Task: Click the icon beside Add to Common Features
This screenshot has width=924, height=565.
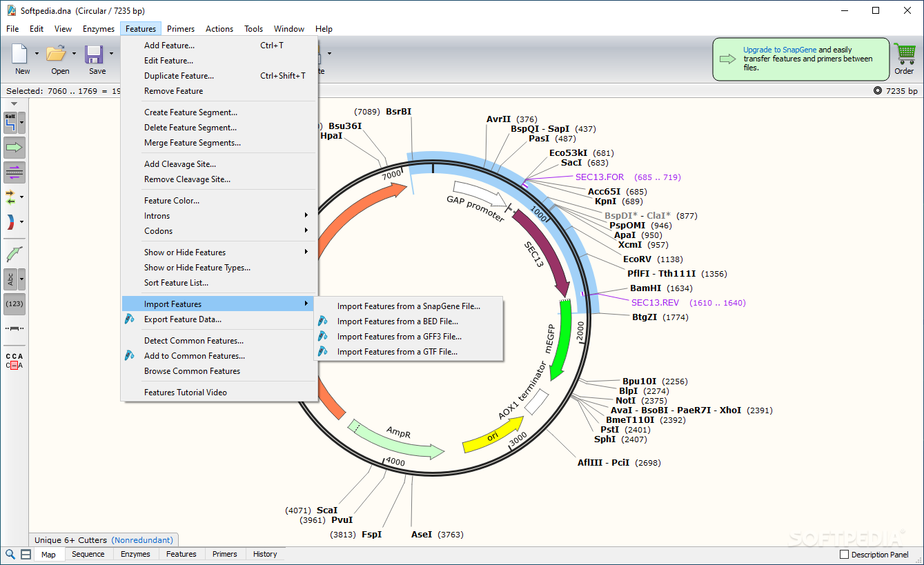Action: [129, 355]
